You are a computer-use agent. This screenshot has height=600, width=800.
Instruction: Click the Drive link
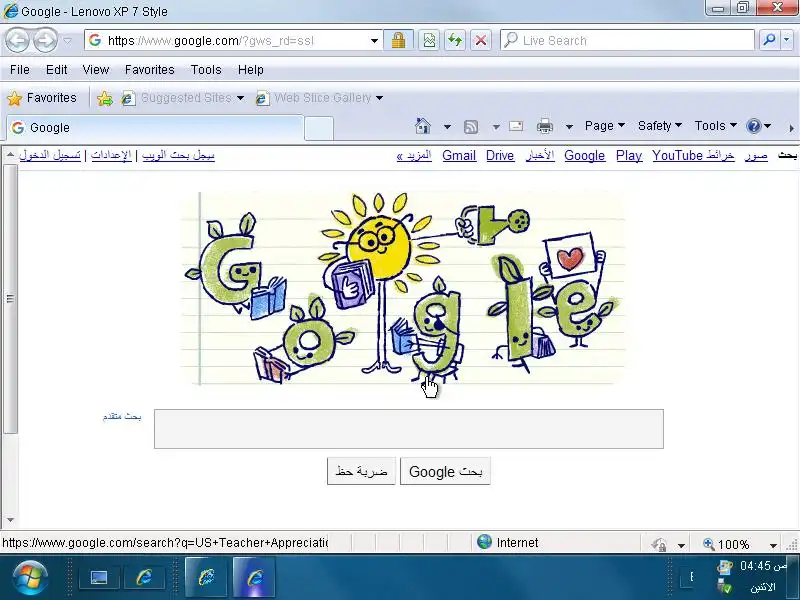pos(500,156)
